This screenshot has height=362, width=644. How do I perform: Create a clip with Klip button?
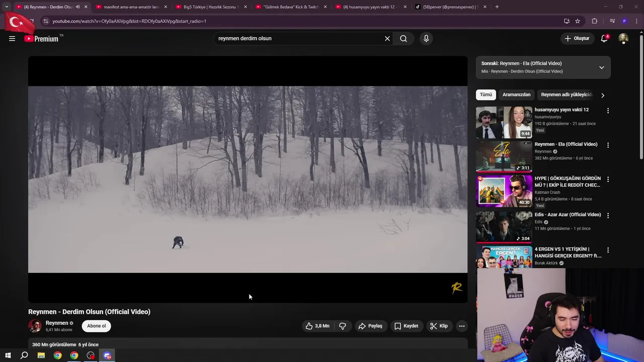coord(439,326)
